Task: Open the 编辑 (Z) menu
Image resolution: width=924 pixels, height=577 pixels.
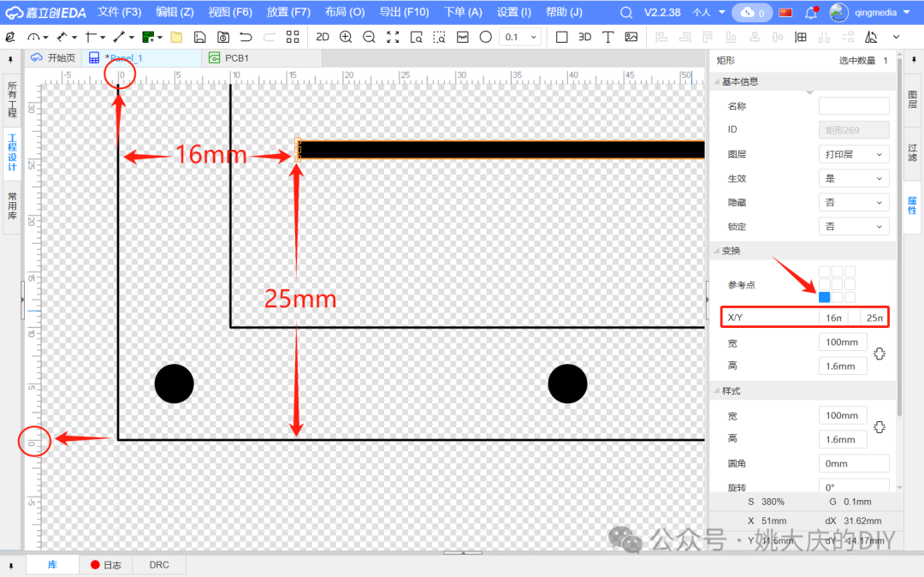Action: (x=175, y=12)
